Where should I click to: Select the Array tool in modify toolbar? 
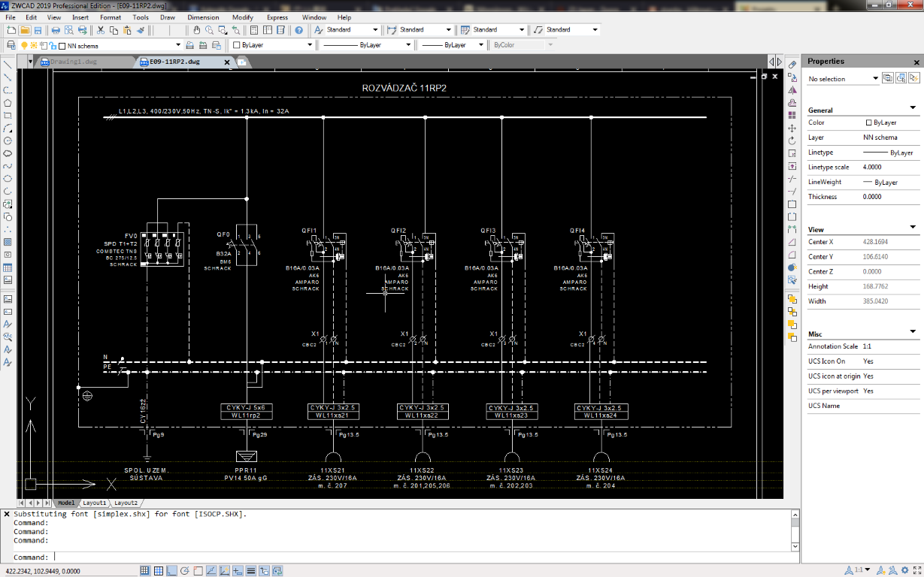[792, 116]
